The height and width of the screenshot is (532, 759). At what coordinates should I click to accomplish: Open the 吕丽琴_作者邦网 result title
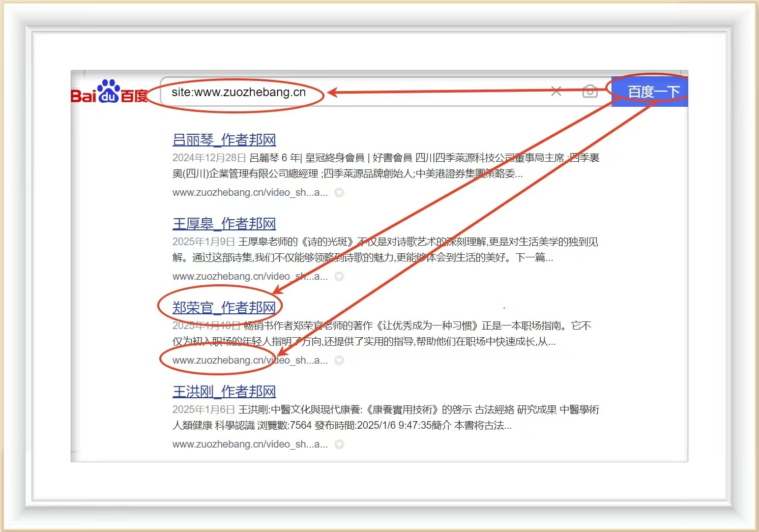[x=224, y=140]
